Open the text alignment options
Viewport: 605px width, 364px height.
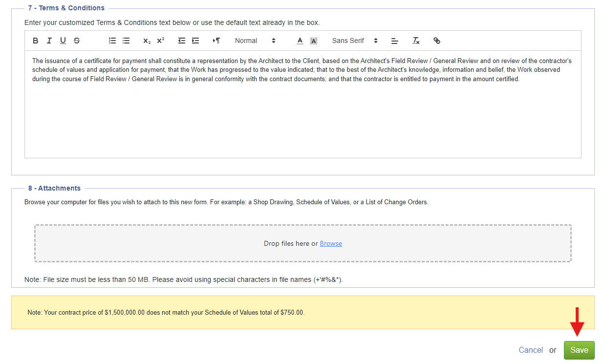[395, 41]
